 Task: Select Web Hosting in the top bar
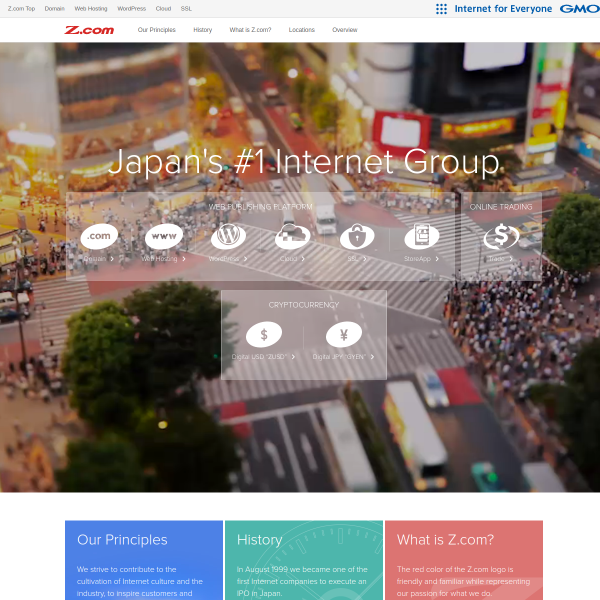(x=91, y=8)
